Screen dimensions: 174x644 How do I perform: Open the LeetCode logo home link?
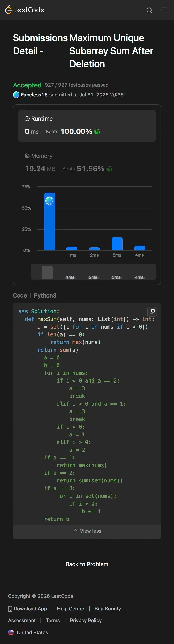pos(24,10)
